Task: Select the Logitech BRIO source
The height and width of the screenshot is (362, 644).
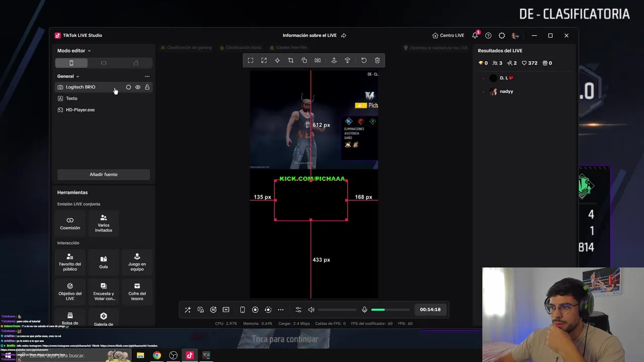Action: tap(104, 87)
